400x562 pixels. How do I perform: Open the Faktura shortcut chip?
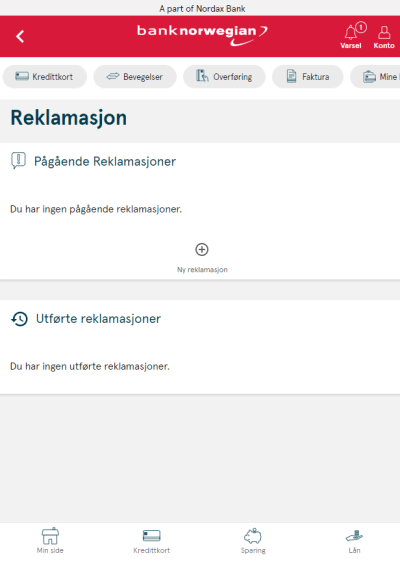(x=308, y=77)
